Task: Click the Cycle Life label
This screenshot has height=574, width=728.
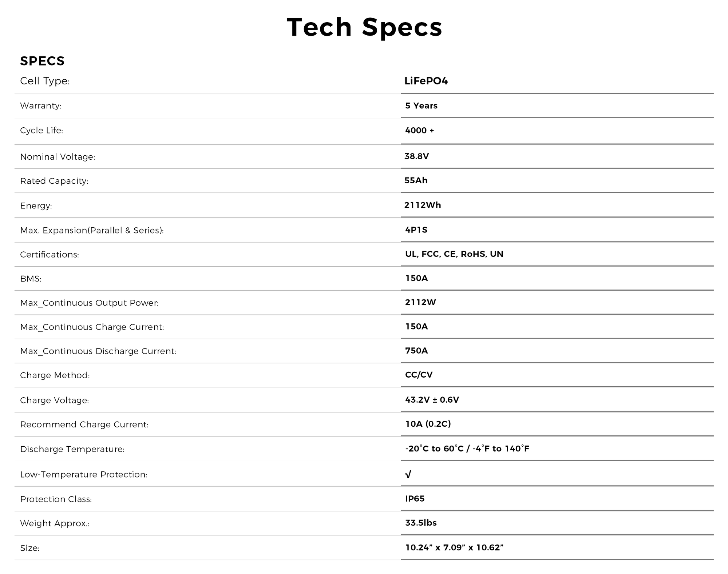Action: point(41,131)
